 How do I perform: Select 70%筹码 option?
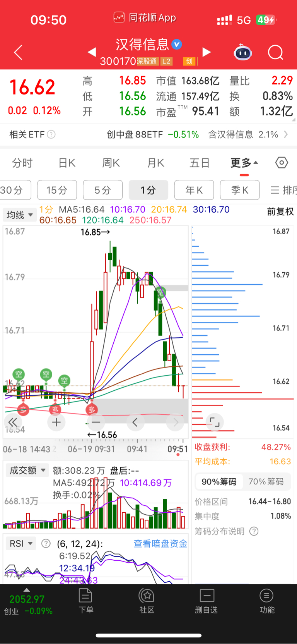point(266,481)
